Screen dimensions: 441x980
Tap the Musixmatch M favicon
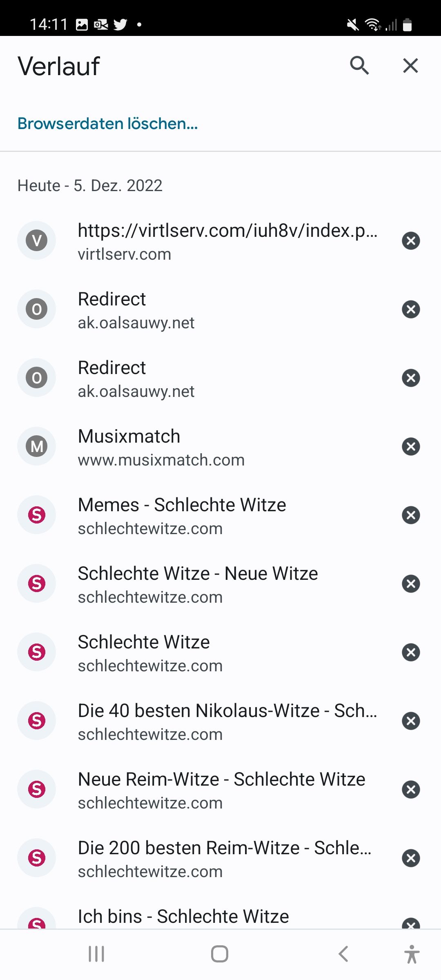coord(37,447)
